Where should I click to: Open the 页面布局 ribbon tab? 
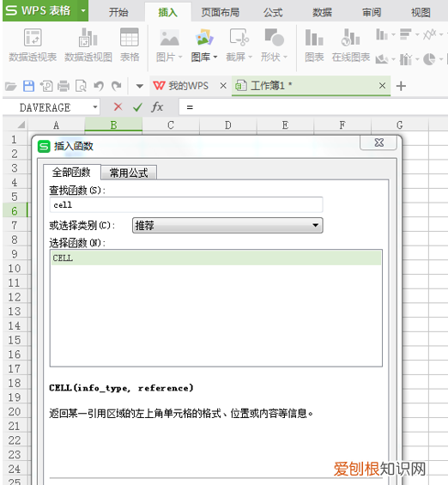coord(220,12)
